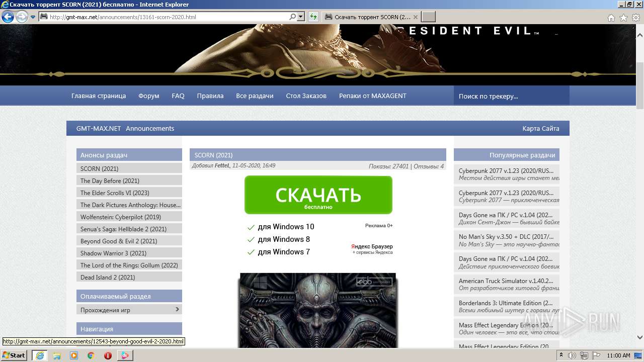Open the volume speaker tray icon

click(572, 355)
